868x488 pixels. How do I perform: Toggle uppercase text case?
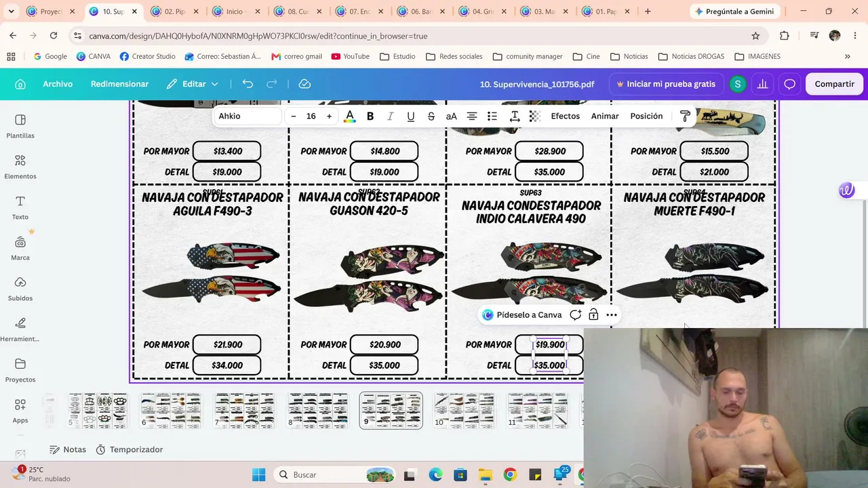coord(451,117)
